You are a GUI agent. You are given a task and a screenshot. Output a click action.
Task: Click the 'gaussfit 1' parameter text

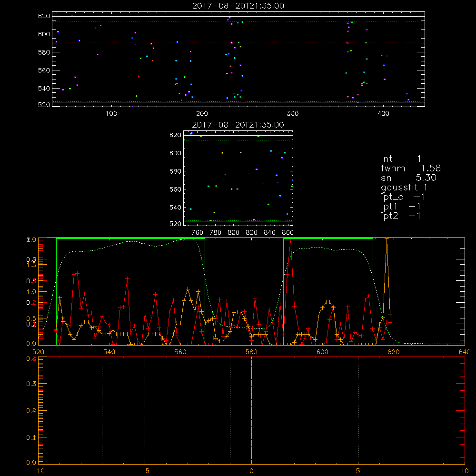coord(404,187)
